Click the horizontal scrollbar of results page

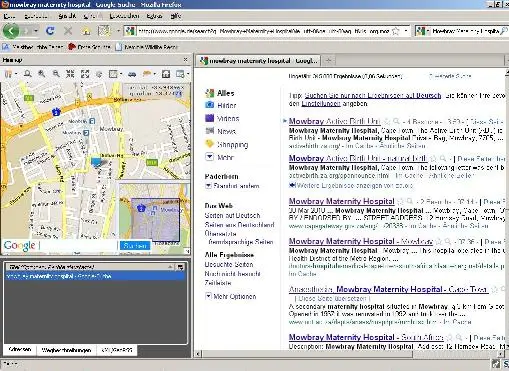[350, 353]
